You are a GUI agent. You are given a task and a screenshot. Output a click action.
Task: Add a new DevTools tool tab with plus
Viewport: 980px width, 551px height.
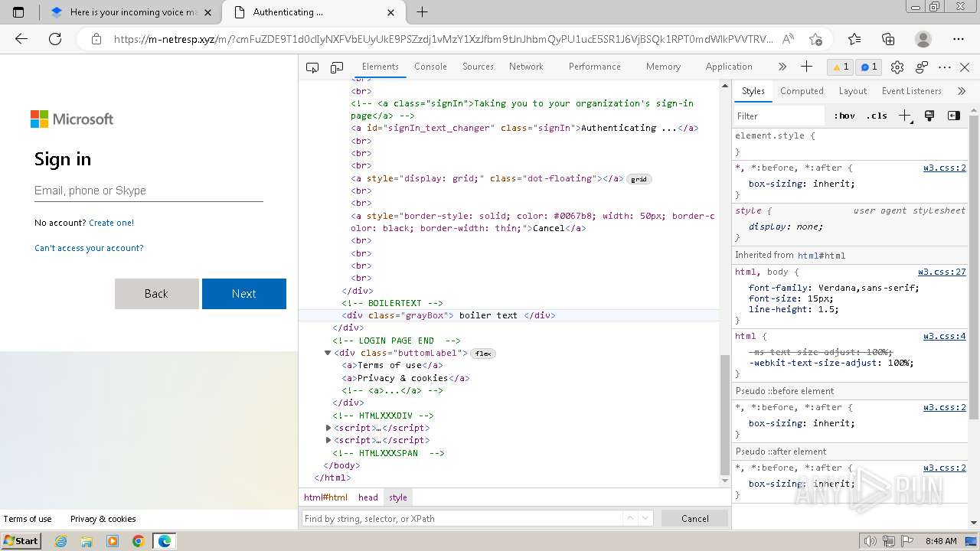click(806, 67)
